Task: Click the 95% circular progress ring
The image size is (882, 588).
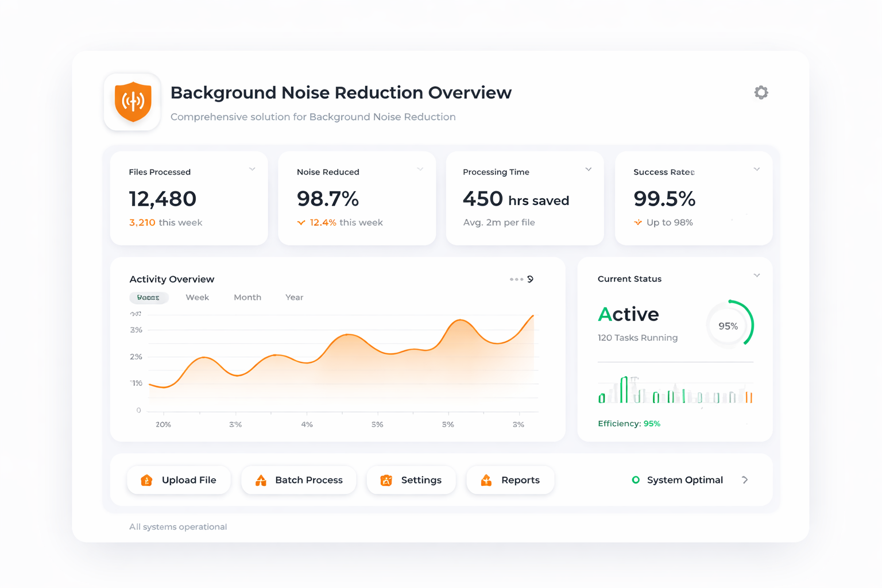Action: click(728, 326)
